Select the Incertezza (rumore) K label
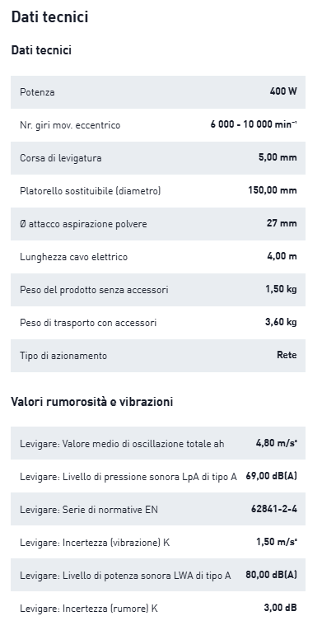The width and height of the screenshot is (322, 644). pos(89,609)
